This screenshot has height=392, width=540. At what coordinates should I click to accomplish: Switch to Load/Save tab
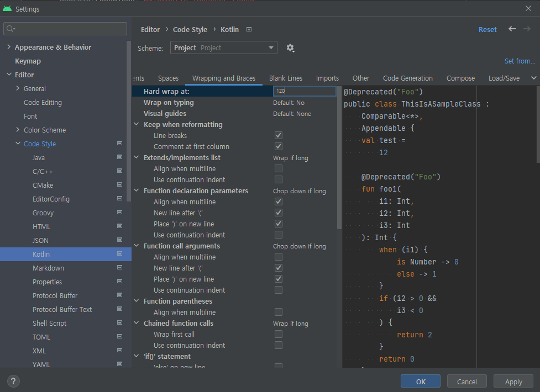pos(504,78)
